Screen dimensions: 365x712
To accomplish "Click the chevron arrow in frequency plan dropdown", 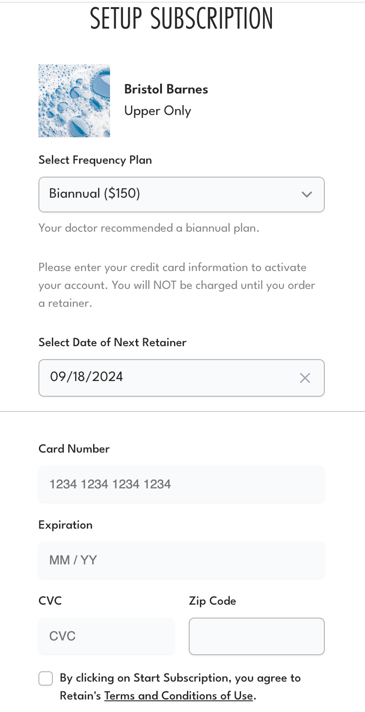I will tap(307, 194).
